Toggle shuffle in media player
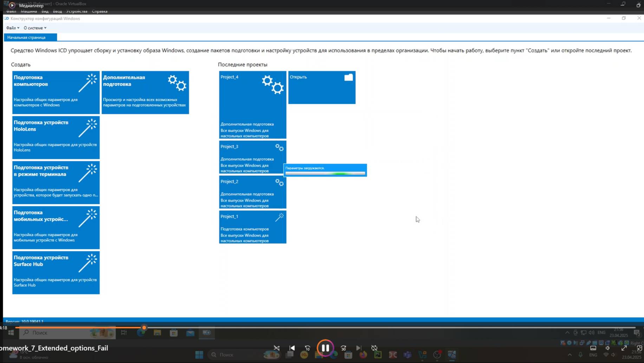Viewport: 644px width, 363px height. 277,348
